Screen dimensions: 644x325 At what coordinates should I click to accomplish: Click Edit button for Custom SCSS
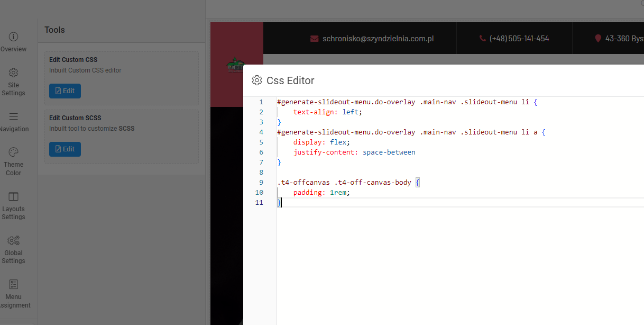tap(65, 149)
